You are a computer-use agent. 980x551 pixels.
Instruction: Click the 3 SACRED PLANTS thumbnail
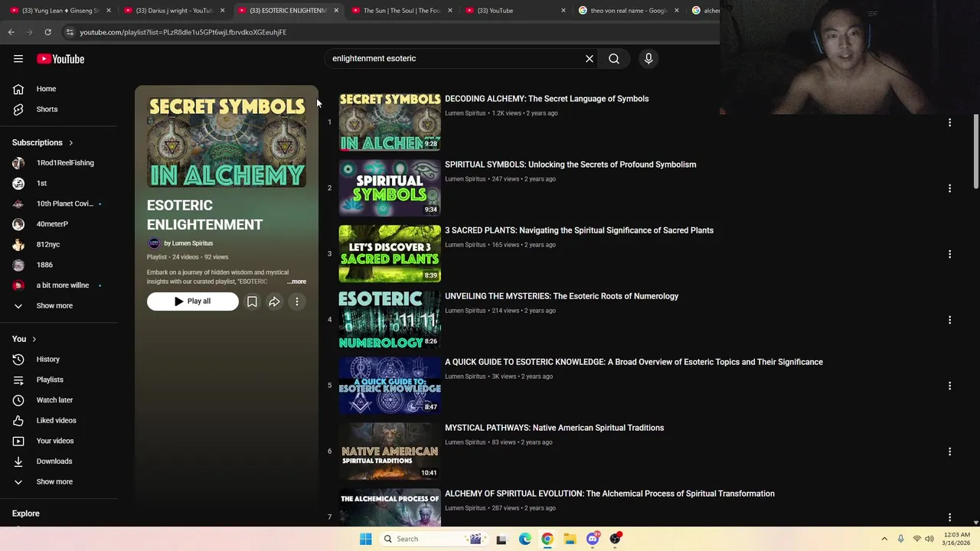pyautogui.click(x=390, y=254)
